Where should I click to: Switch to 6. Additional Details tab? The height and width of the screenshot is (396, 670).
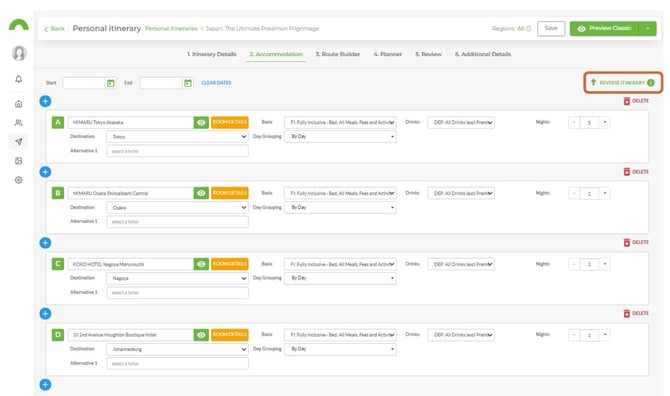coord(483,54)
